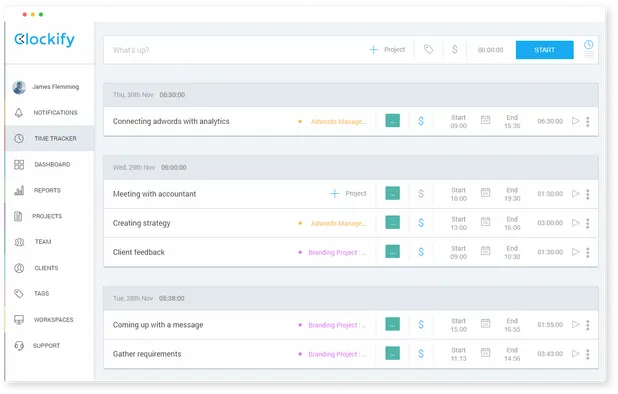Open calendar for Client feedback entry
The width and height of the screenshot is (618, 394).
click(486, 251)
